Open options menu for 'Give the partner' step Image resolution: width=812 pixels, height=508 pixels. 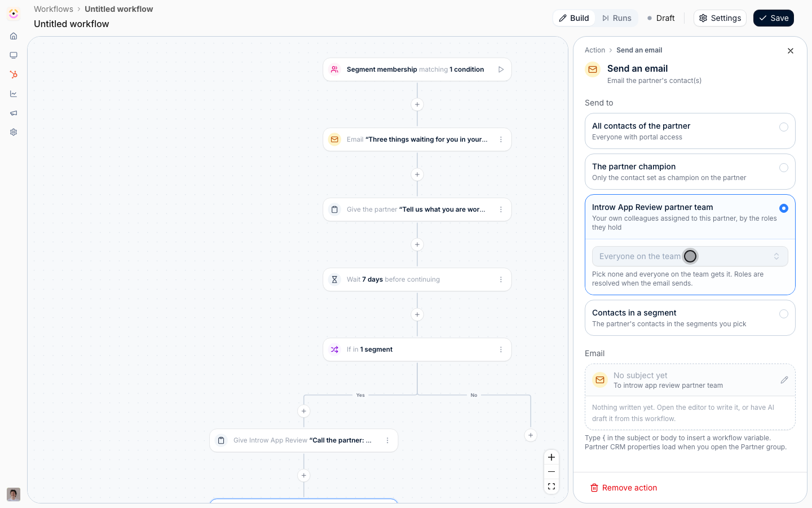[501, 209]
